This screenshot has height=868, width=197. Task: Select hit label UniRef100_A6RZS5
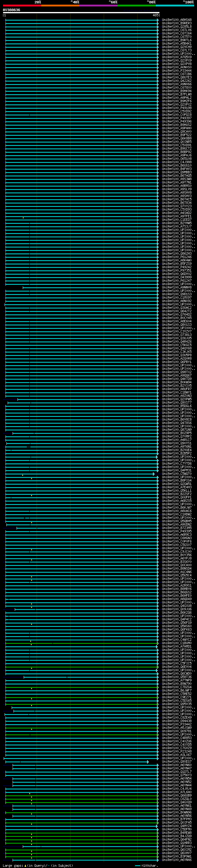pyautogui.click(x=177, y=501)
